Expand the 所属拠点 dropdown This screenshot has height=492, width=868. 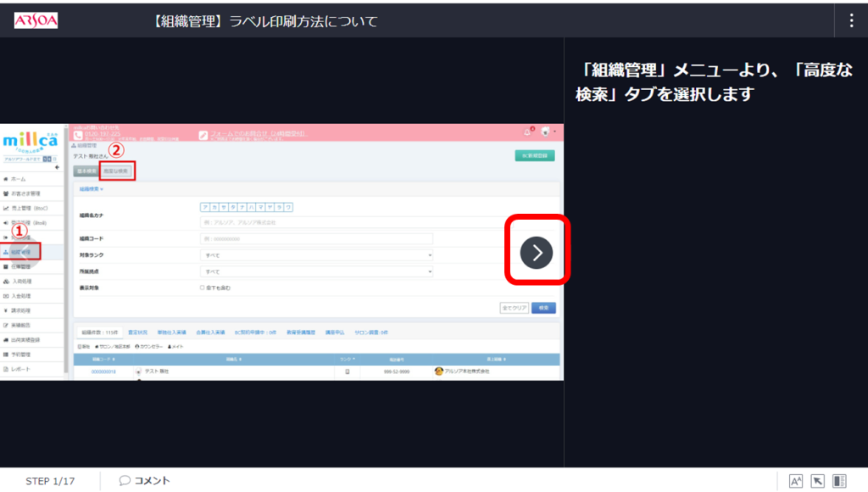click(315, 271)
